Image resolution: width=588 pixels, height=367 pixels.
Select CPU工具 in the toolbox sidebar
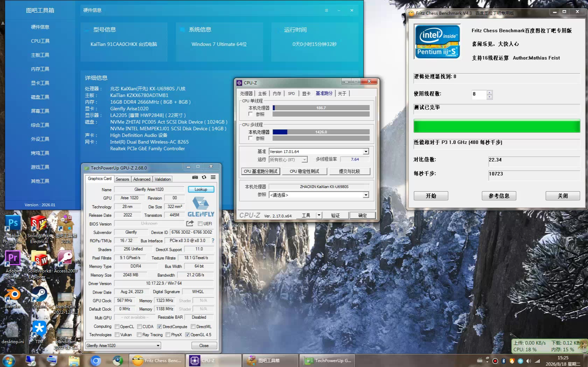tap(40, 41)
